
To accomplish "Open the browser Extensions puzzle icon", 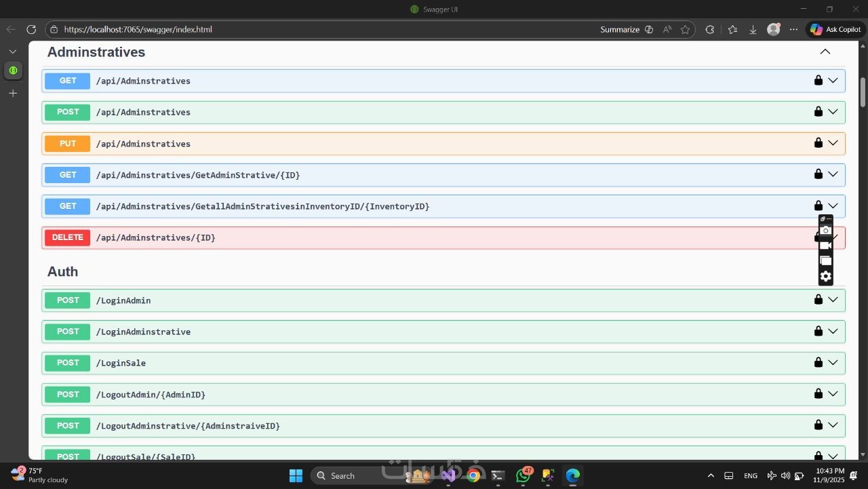I will pos(710,29).
